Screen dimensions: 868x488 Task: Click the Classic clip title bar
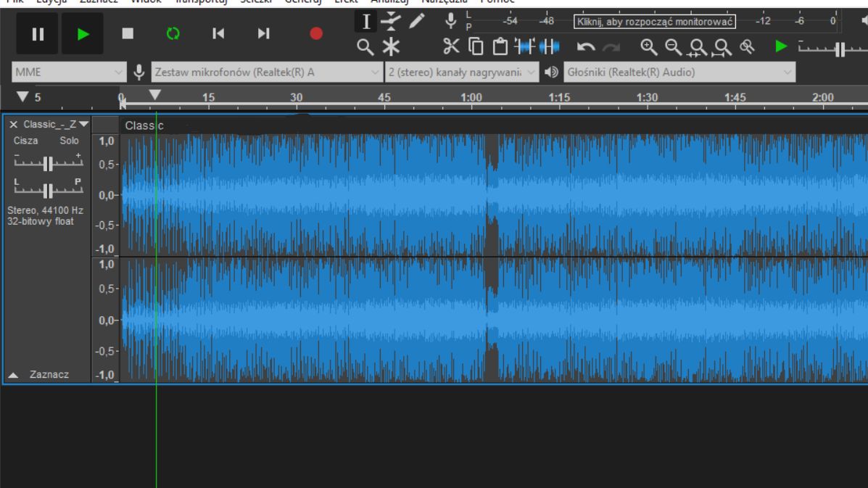pos(494,125)
